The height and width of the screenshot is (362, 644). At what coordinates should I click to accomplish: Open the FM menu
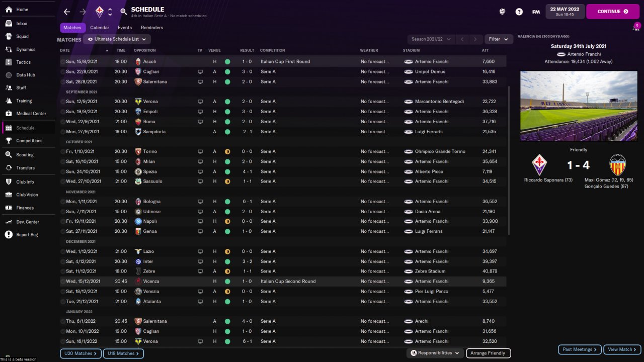pyautogui.click(x=536, y=12)
